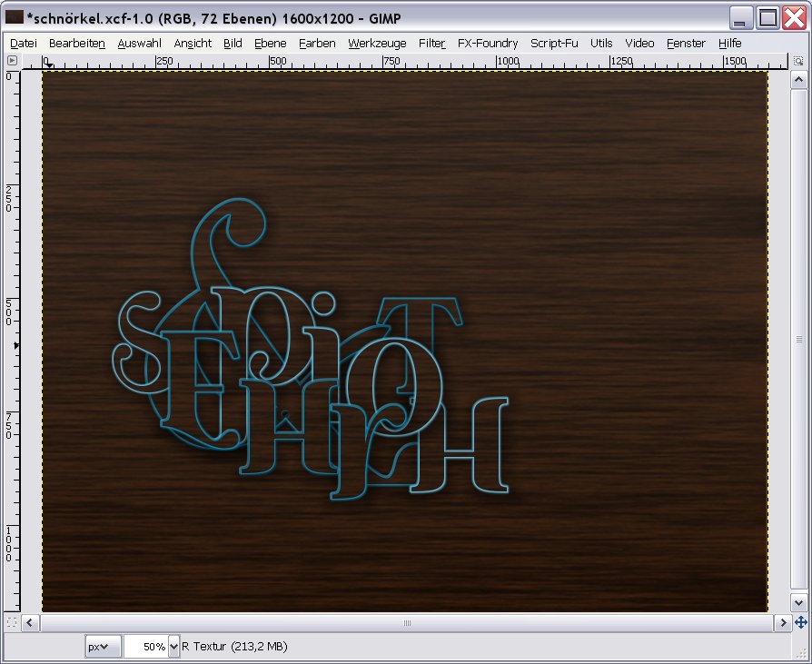812x664 pixels.
Task: Open the Farben menu
Action: (x=317, y=44)
